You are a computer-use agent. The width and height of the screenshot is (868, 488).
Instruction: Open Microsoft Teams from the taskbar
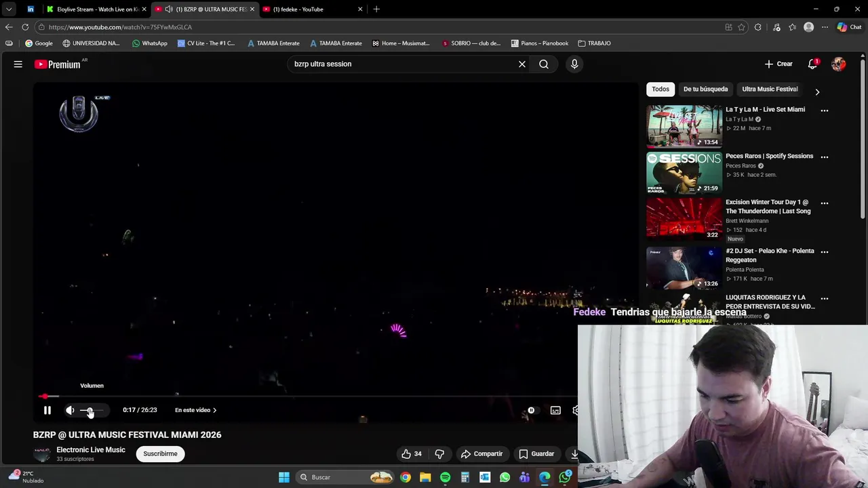point(525,477)
